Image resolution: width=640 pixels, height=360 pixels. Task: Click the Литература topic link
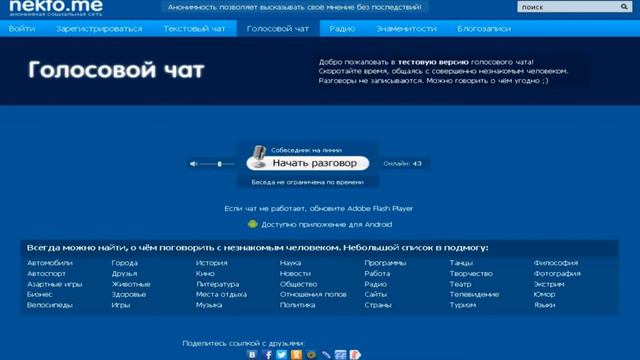click(x=218, y=284)
